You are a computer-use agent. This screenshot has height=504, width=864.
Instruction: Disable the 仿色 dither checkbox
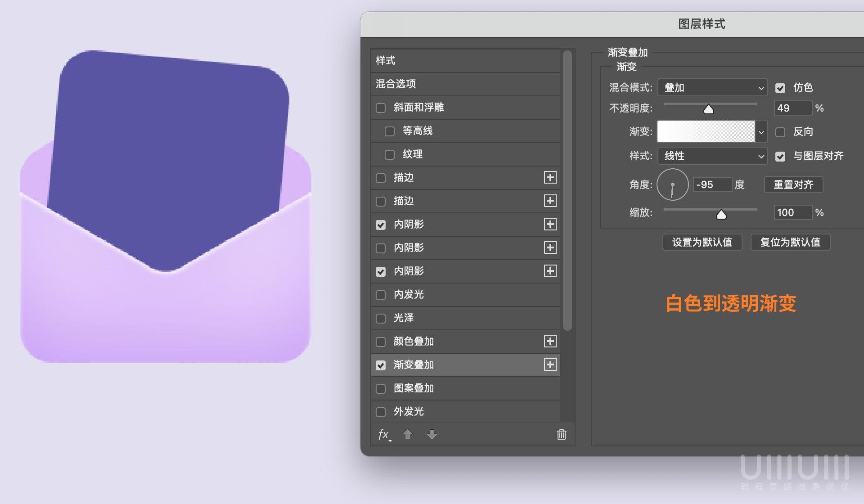pyautogui.click(x=780, y=88)
